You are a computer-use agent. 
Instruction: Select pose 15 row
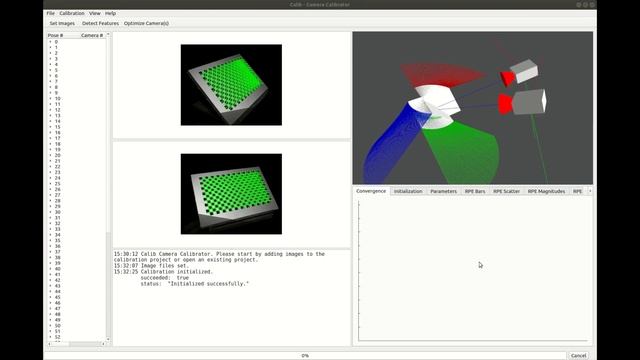pyautogui.click(x=76, y=127)
